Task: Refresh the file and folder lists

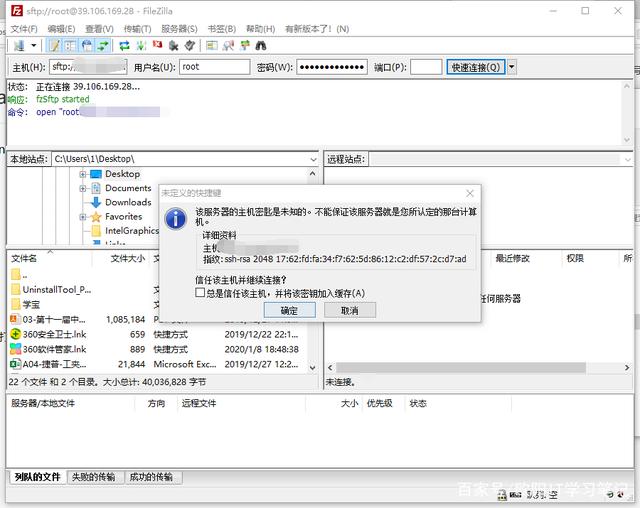Action: pos(124,46)
